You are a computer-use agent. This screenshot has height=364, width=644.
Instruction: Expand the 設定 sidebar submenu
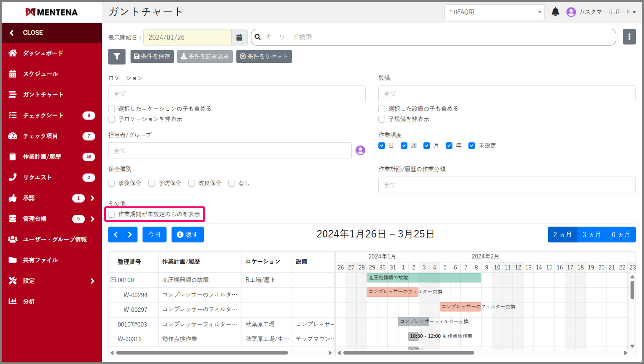pyautogui.click(x=92, y=281)
